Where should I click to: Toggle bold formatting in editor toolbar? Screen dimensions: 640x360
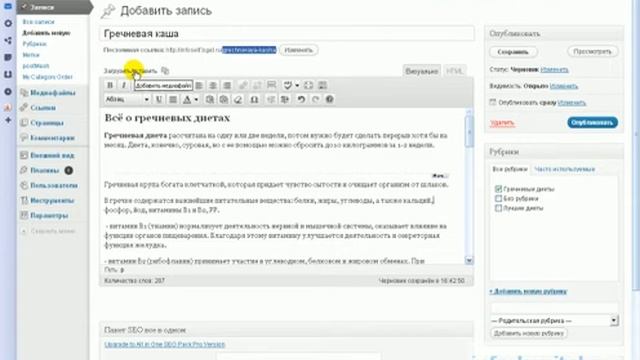pyautogui.click(x=110, y=85)
